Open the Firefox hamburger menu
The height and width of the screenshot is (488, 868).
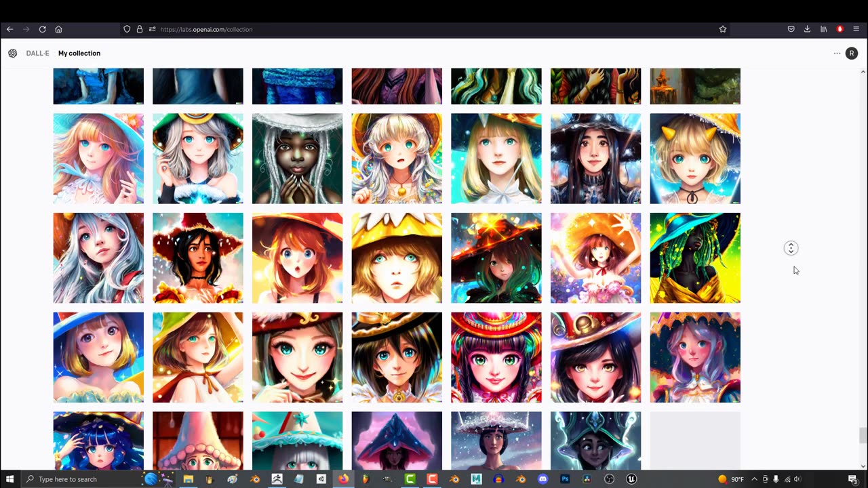coord(856,29)
